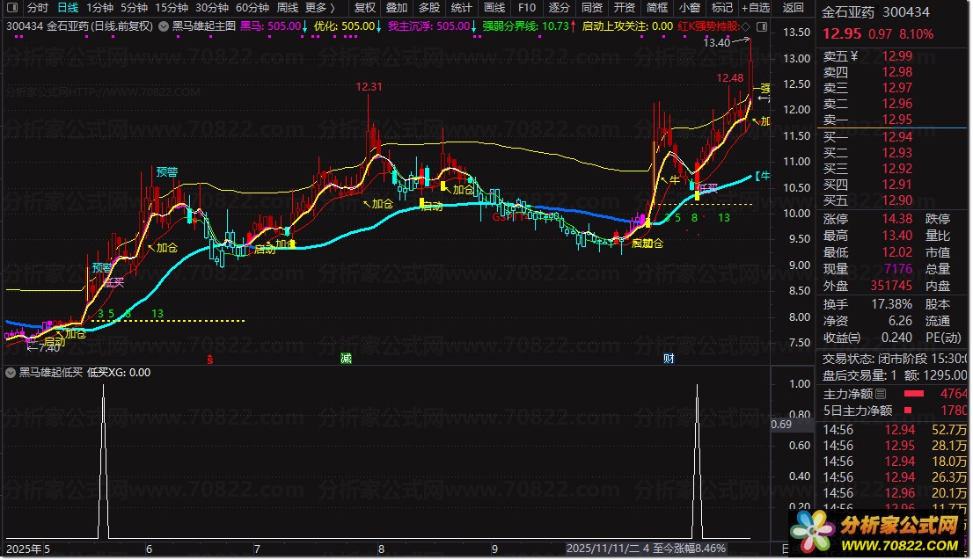Screen dimensions: 973x560
Task: Click 最低 12.02 value
Action: [x=896, y=252]
